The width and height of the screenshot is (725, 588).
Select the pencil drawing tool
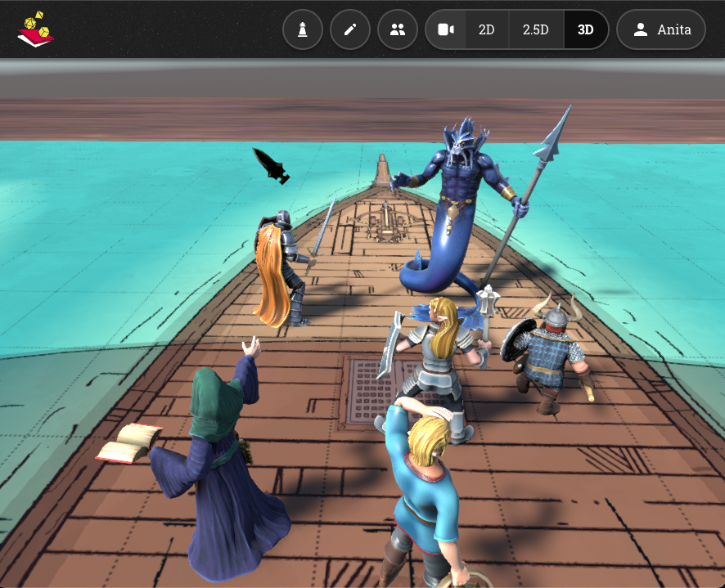pyautogui.click(x=350, y=29)
